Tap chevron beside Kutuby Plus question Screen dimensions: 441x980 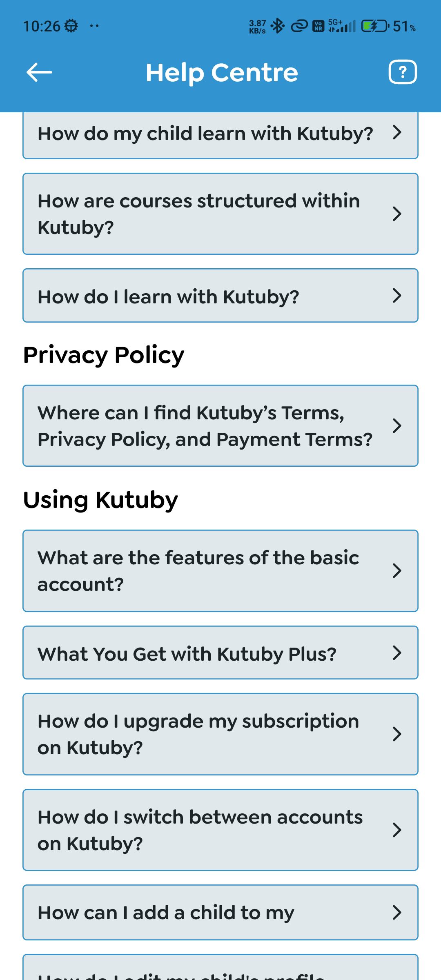click(396, 653)
